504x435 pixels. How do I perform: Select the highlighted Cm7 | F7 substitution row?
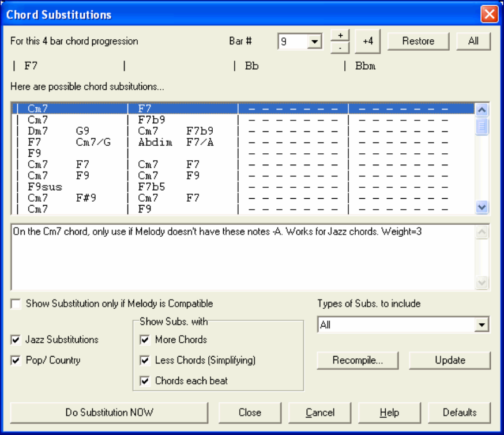tap(243, 108)
